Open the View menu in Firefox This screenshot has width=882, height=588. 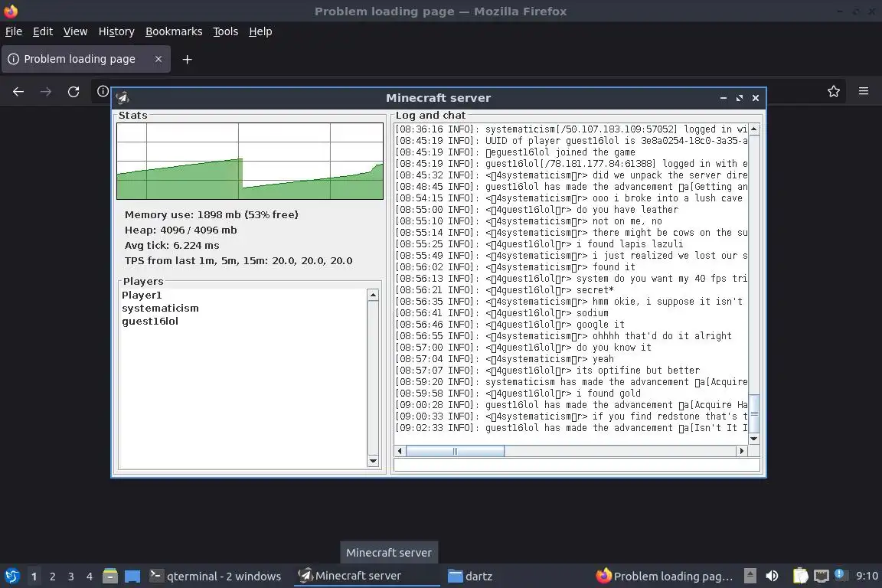[x=75, y=31]
